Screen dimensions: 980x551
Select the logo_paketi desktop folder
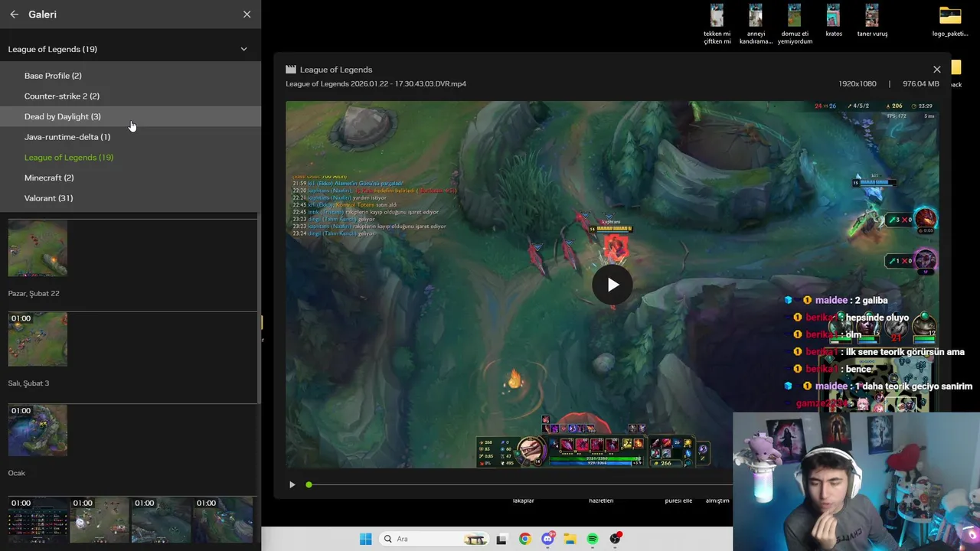950,21
